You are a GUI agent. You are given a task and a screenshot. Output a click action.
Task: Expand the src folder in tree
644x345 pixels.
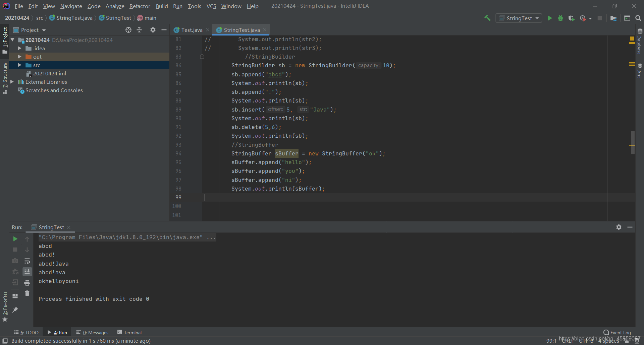20,65
